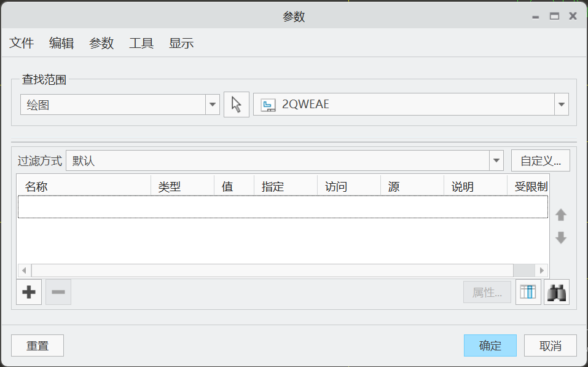588x367 pixels.
Task: Add a new parameter with the plus icon
Action: click(28, 292)
